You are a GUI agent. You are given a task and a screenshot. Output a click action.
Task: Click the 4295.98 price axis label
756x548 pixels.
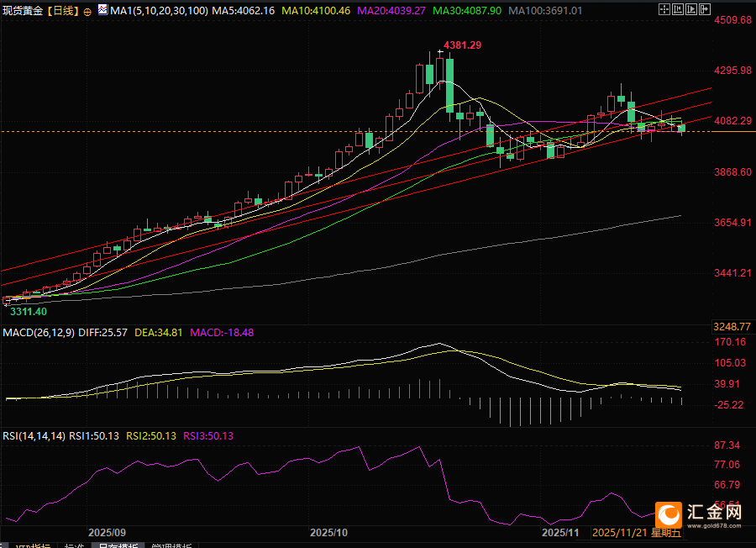(732, 71)
